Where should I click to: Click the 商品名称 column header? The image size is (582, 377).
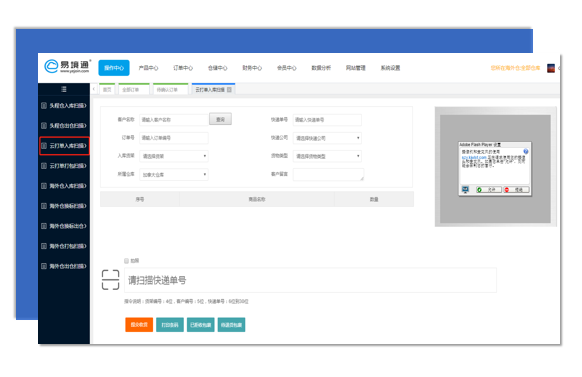pyautogui.click(x=257, y=199)
